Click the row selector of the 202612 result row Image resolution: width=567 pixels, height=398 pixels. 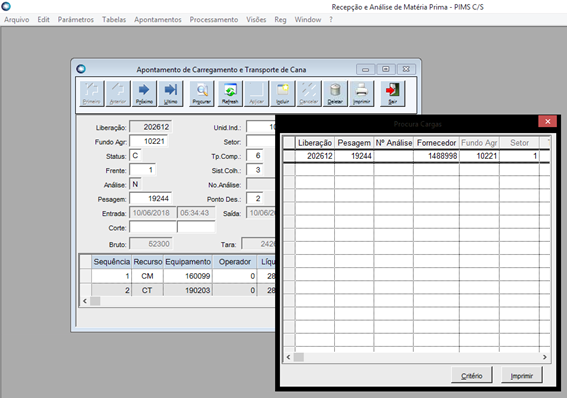[x=289, y=156]
